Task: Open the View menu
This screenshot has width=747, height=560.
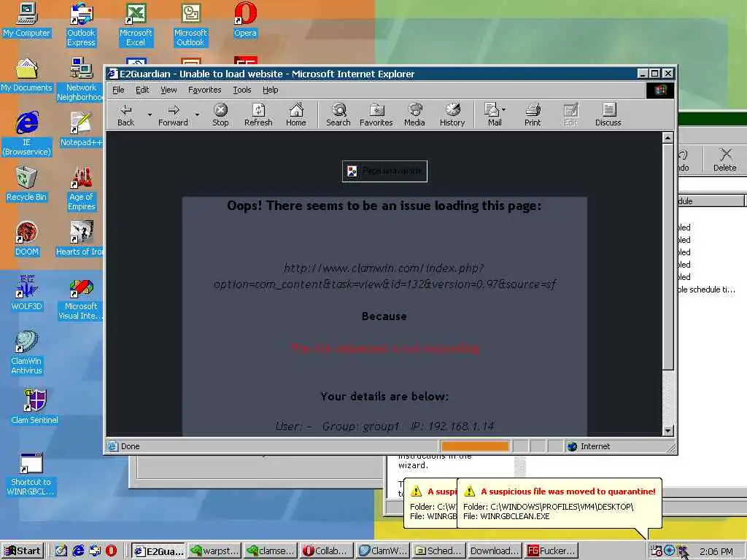Action: [x=169, y=90]
